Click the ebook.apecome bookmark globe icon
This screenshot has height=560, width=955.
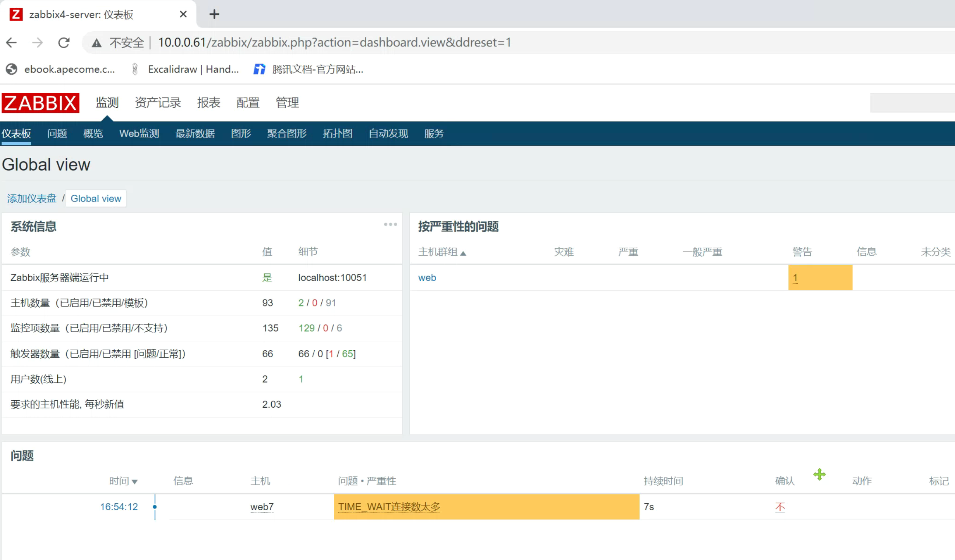point(12,69)
